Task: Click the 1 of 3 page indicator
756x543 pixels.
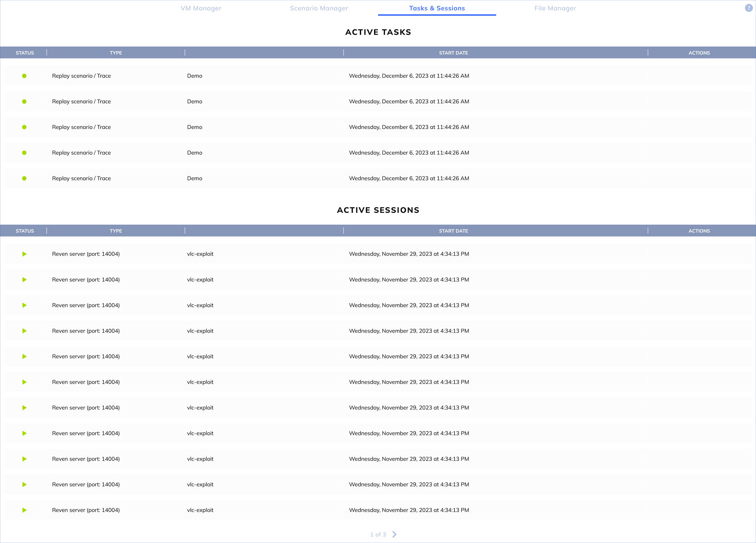Action: click(x=378, y=535)
